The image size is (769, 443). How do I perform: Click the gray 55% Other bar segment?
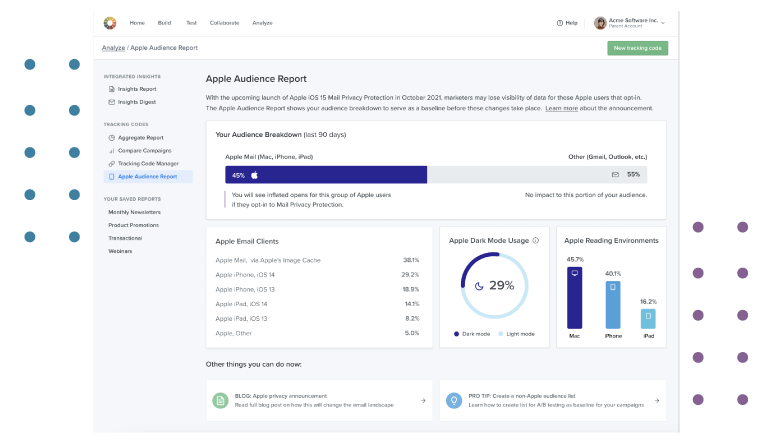pos(537,175)
